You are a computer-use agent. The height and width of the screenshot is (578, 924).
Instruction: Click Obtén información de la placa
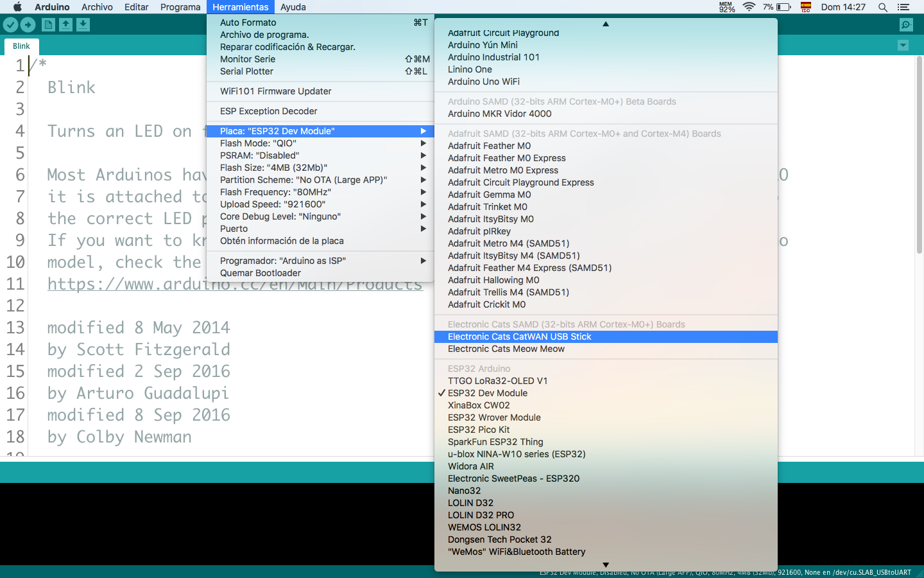[320, 241]
